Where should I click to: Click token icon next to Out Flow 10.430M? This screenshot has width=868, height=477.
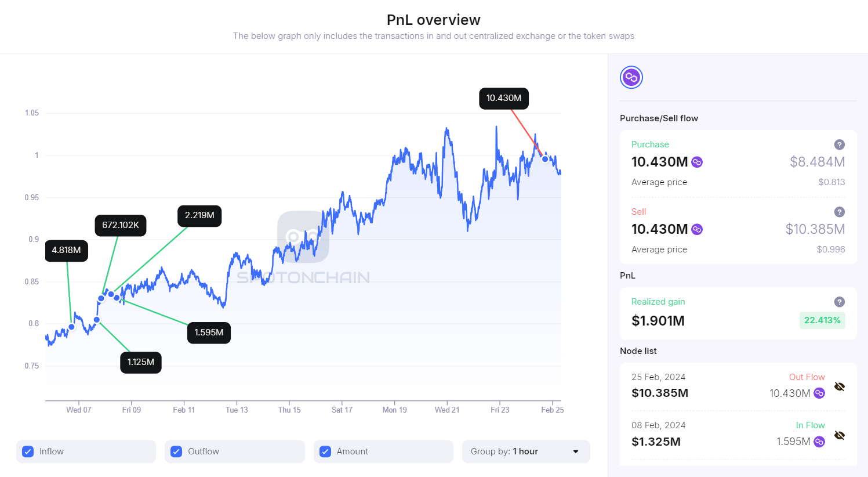coord(819,393)
